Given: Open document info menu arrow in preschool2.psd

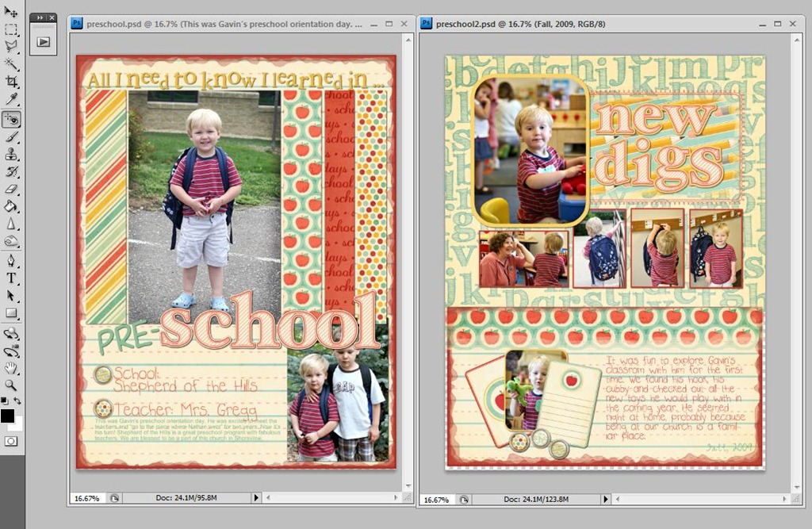Looking at the screenshot, I should tap(605, 500).
